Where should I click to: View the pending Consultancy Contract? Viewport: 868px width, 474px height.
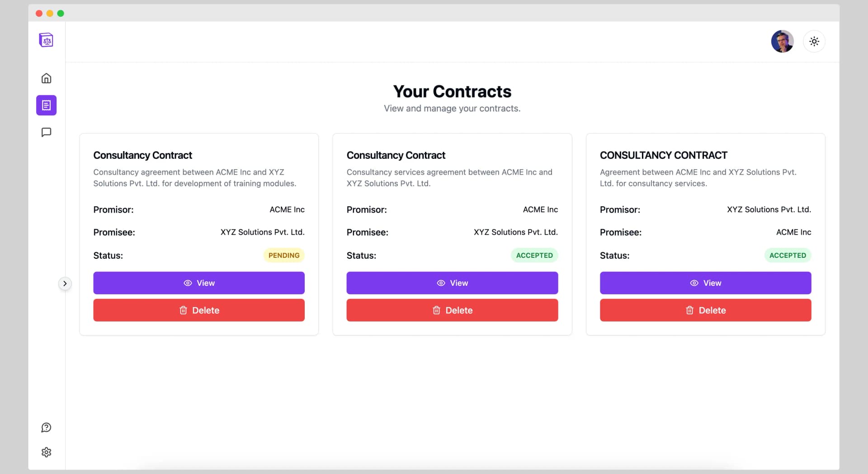(199, 283)
